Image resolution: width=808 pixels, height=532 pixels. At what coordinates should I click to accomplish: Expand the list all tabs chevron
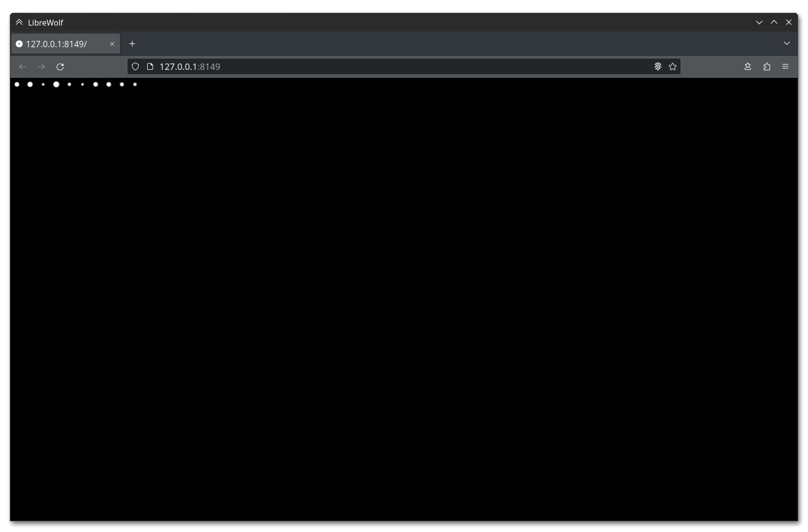[x=786, y=43]
